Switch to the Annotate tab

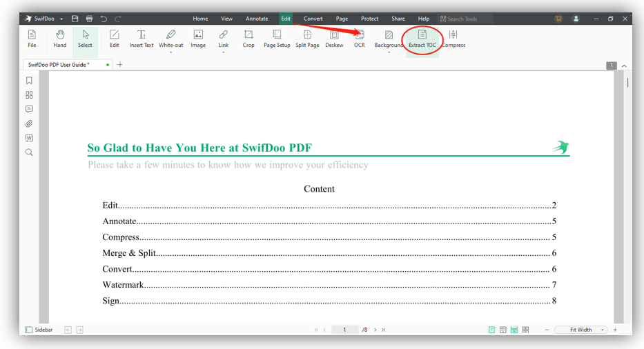257,19
